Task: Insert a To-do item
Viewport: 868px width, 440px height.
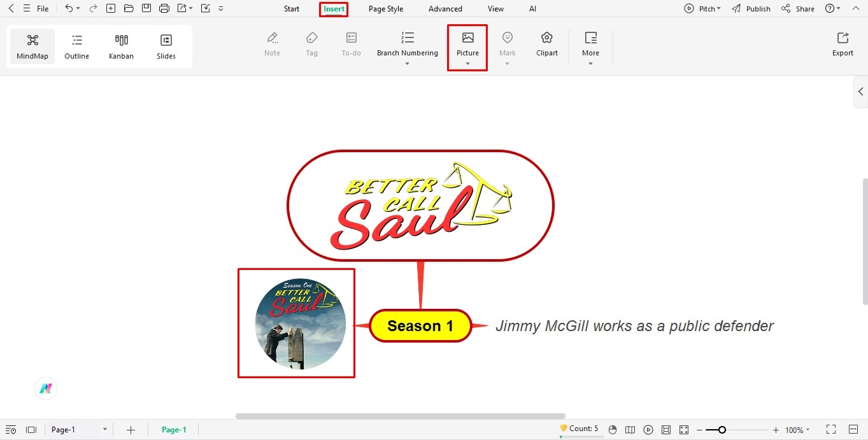Action: (x=351, y=45)
